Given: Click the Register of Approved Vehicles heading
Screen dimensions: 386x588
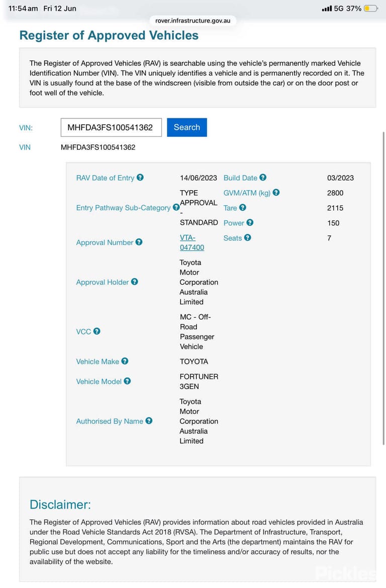Looking at the screenshot, I should pyautogui.click(x=109, y=35).
